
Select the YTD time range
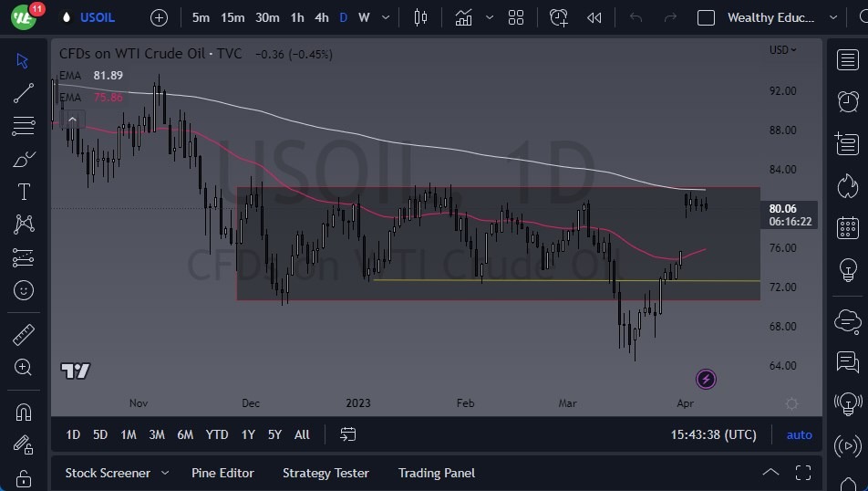[x=217, y=434]
